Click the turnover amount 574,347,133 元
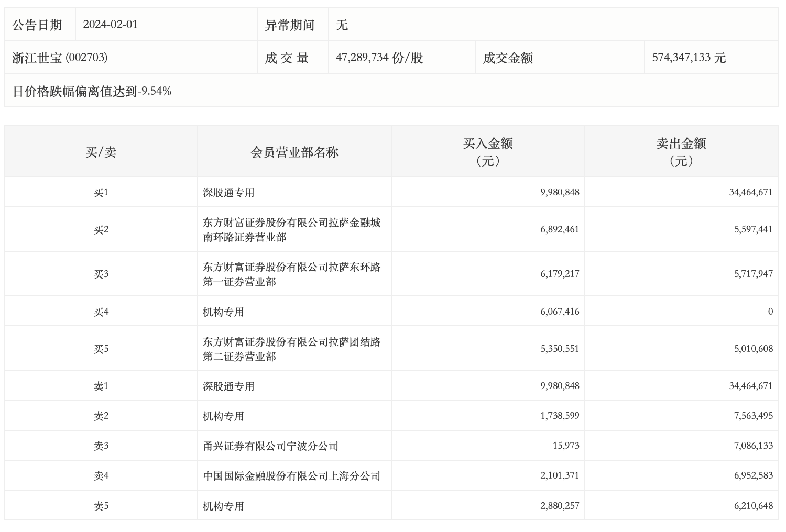 click(x=689, y=58)
